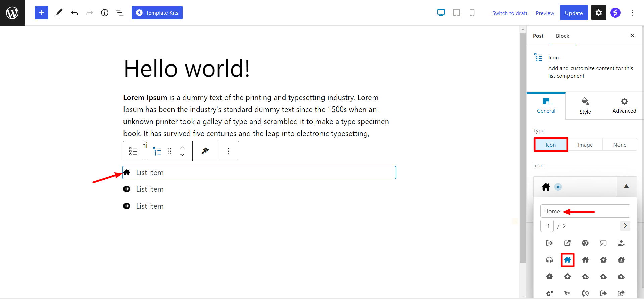Switch to tablet preview mode
This screenshot has height=301, width=644.
click(x=456, y=13)
